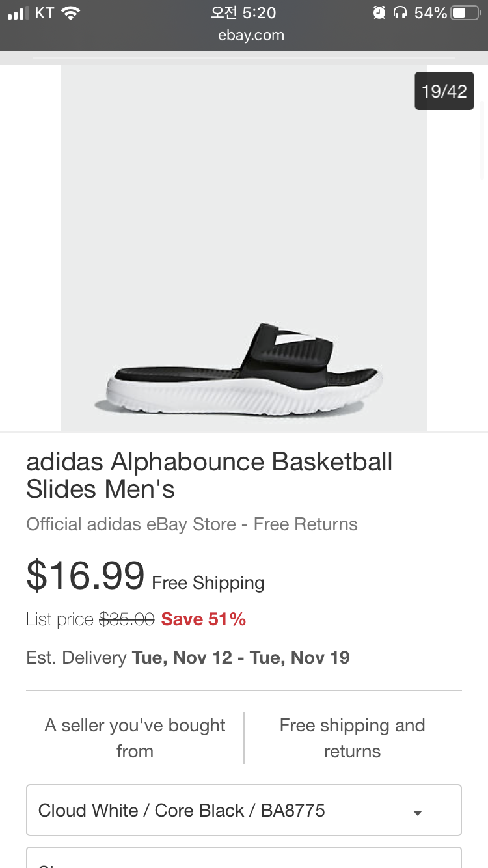Tap the cellular signal bars icon
This screenshot has height=868, width=488.
(19, 13)
